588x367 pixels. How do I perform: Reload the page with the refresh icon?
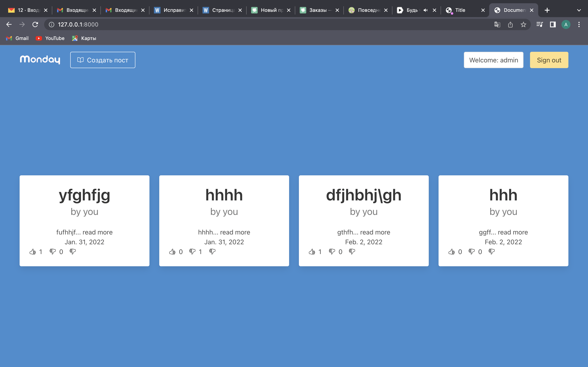(x=35, y=24)
